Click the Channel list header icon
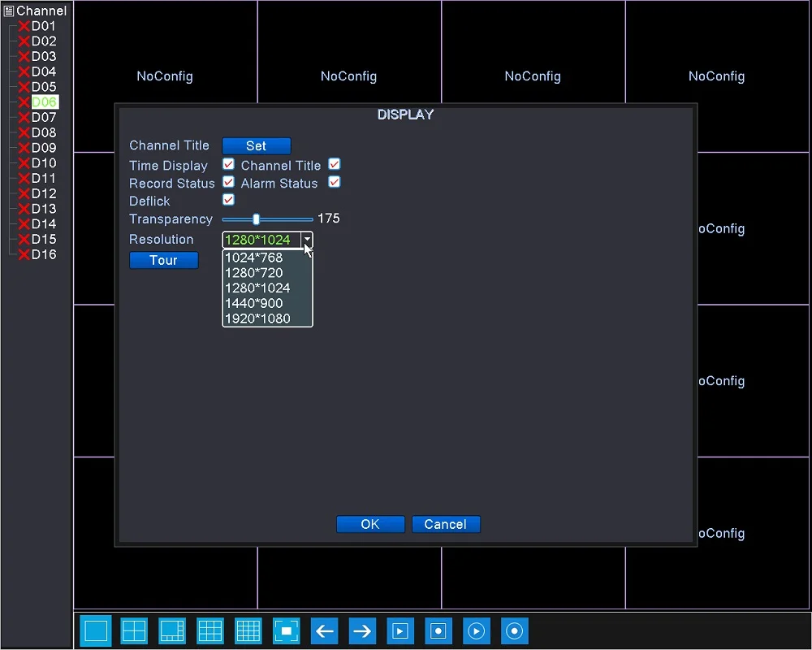 tap(8, 11)
